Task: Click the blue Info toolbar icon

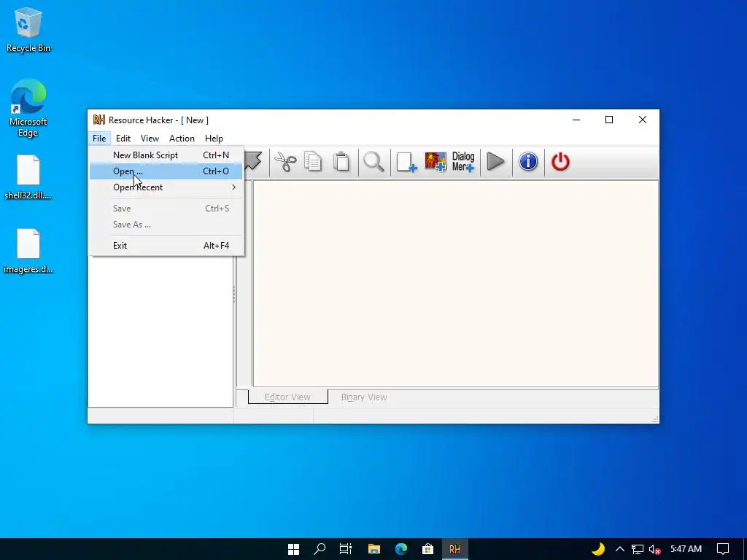Action: [x=528, y=162]
